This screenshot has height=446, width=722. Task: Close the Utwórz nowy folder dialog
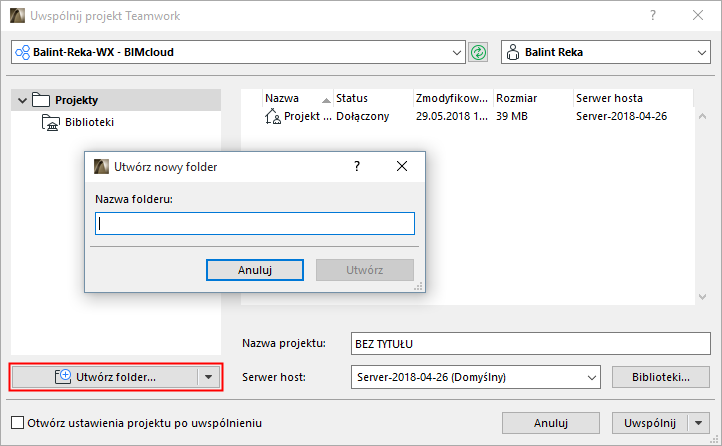click(x=402, y=166)
